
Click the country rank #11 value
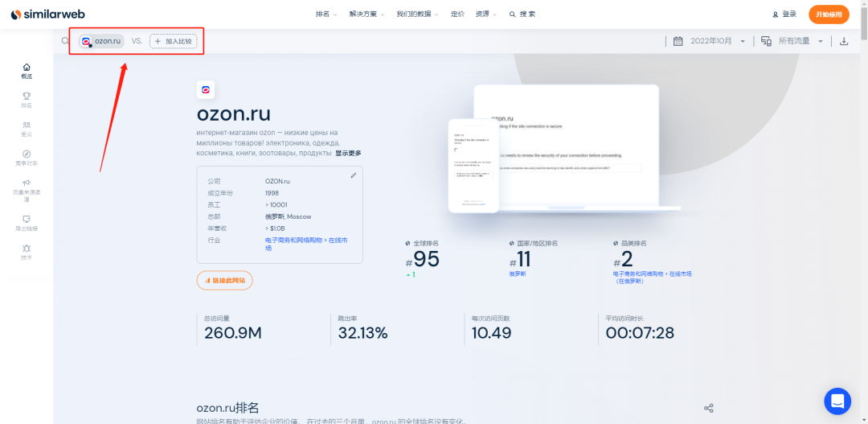click(x=520, y=259)
